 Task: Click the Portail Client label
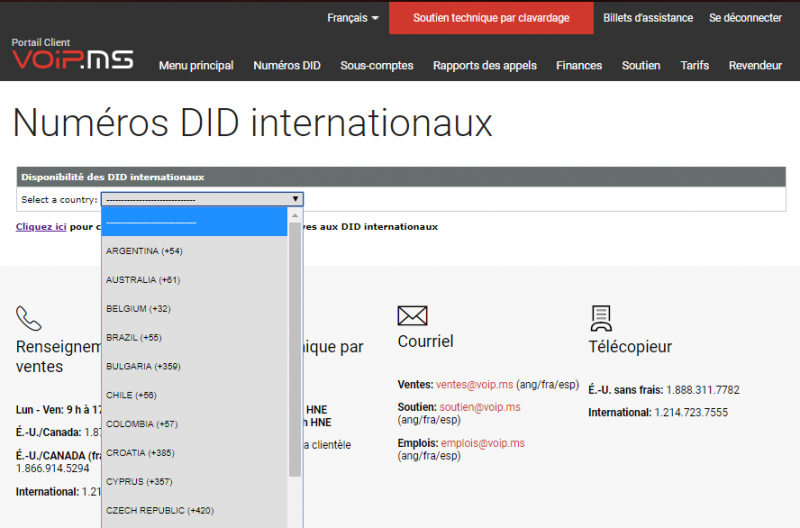[41, 42]
